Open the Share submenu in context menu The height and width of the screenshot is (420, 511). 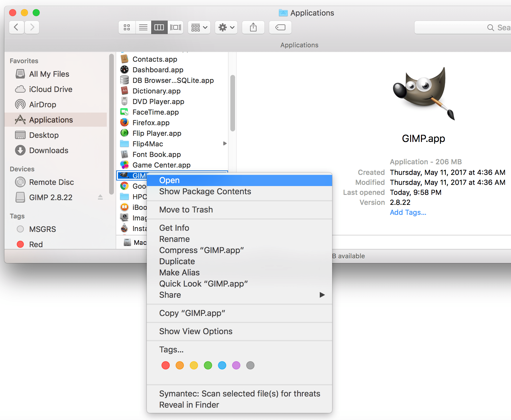(x=322, y=295)
